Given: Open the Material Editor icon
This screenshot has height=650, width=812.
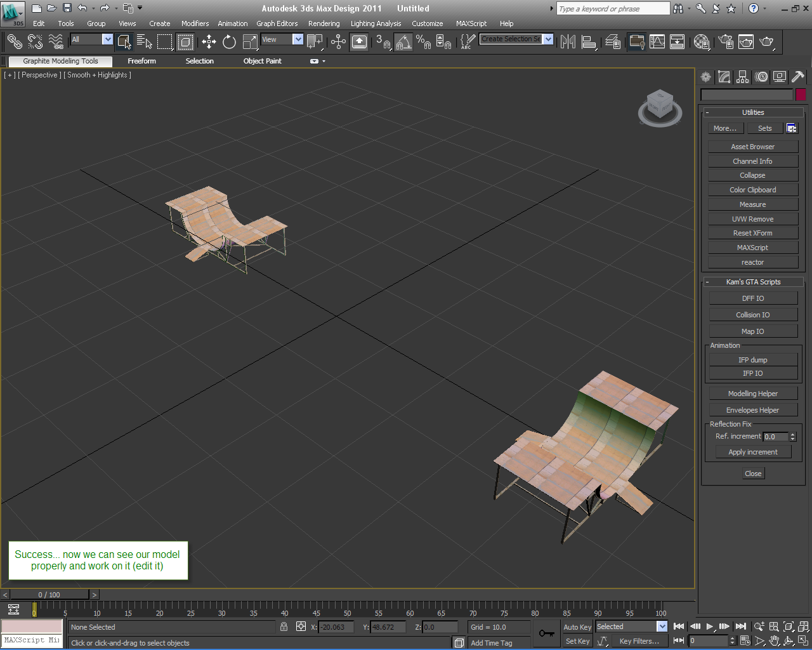Looking at the screenshot, I should click(x=702, y=42).
